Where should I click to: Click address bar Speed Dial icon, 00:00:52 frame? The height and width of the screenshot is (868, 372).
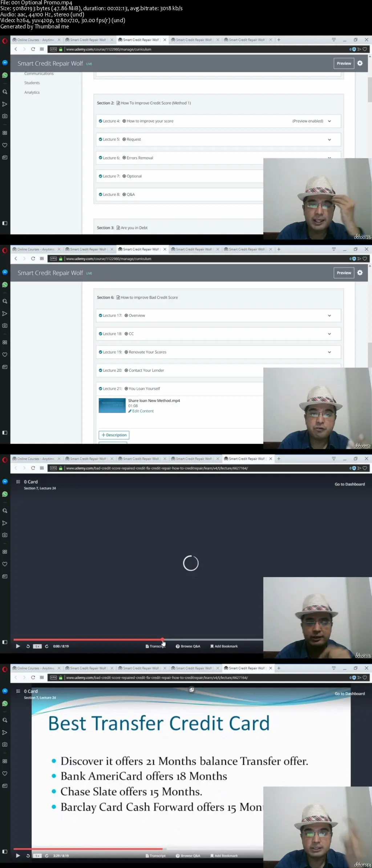(x=42, y=259)
